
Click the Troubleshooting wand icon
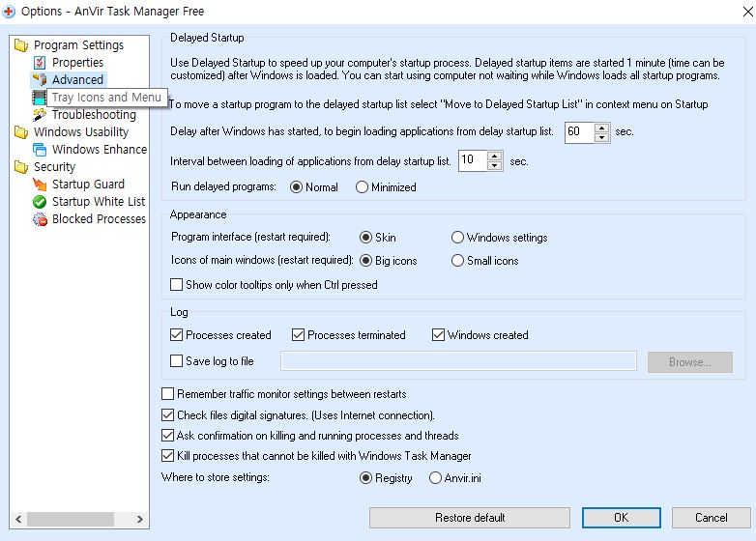[40, 115]
